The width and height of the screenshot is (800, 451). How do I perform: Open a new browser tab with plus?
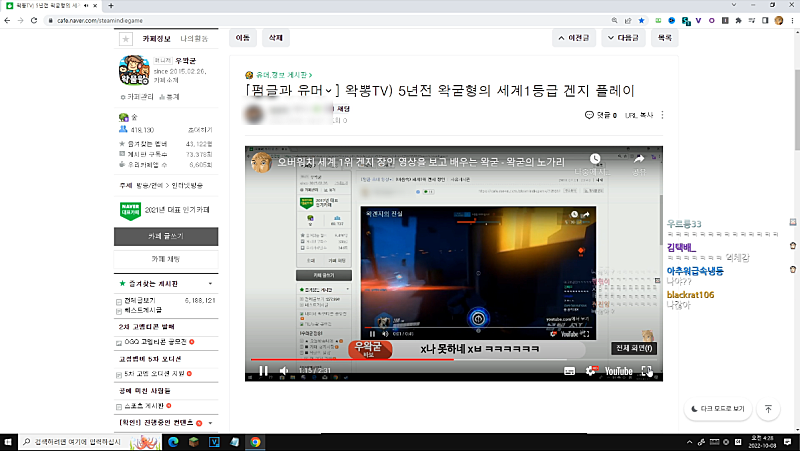[x=111, y=6]
